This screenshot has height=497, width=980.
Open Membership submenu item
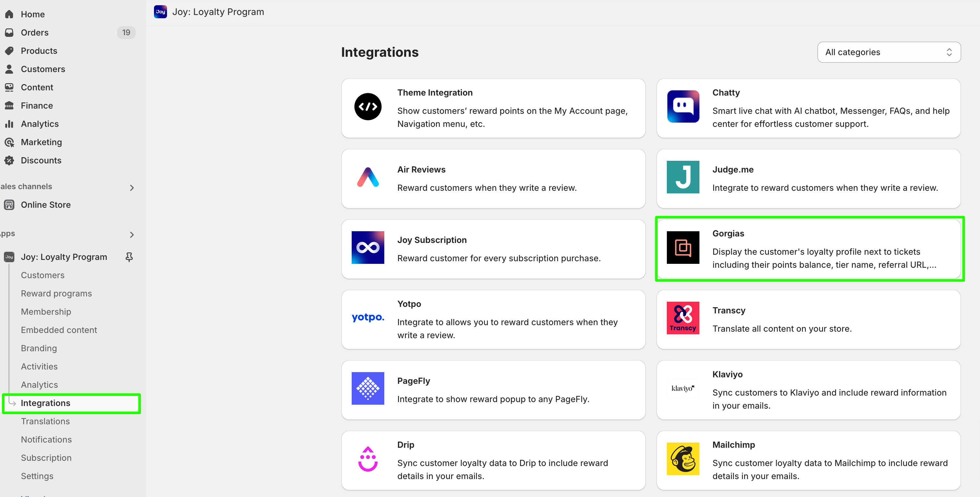(46, 311)
